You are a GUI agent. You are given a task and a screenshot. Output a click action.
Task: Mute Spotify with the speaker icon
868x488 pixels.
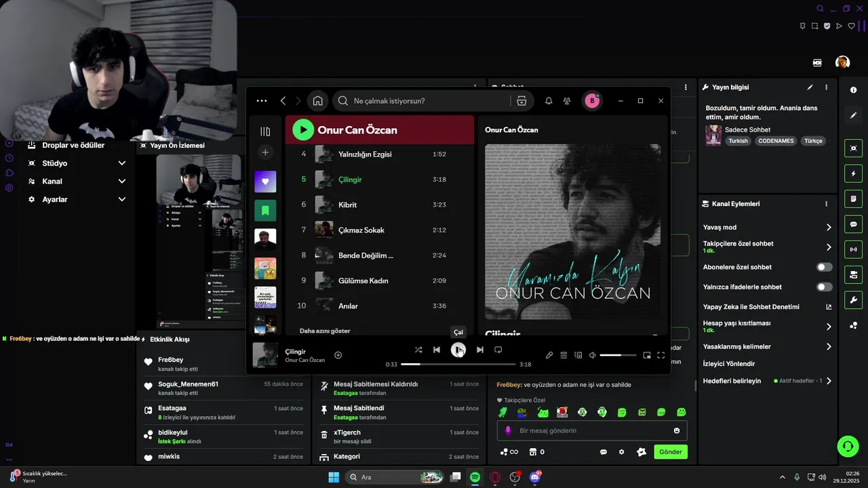(593, 355)
